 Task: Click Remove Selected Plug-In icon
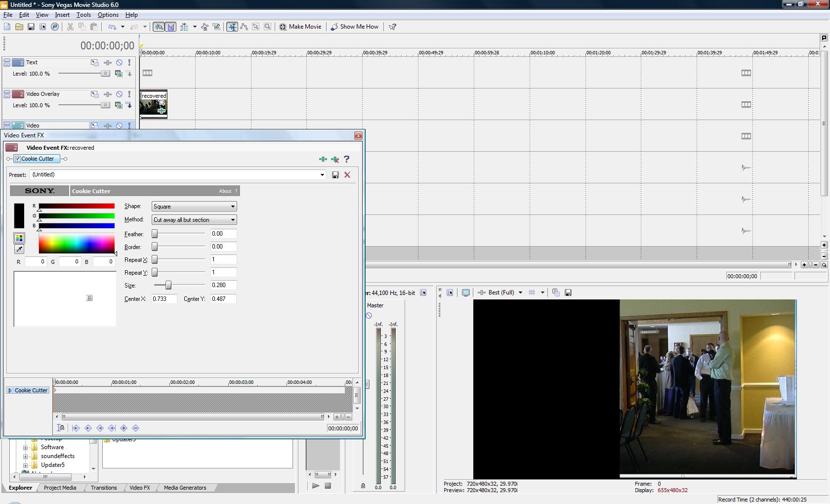[x=335, y=159]
